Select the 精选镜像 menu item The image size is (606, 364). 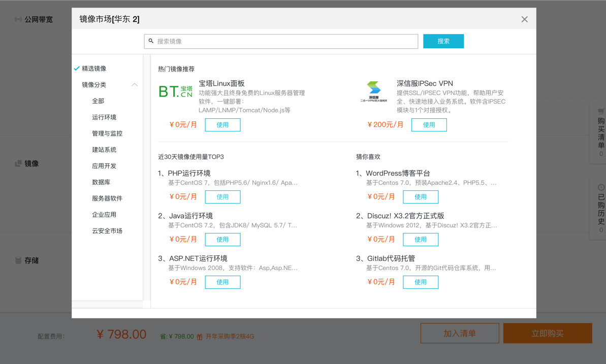(94, 69)
